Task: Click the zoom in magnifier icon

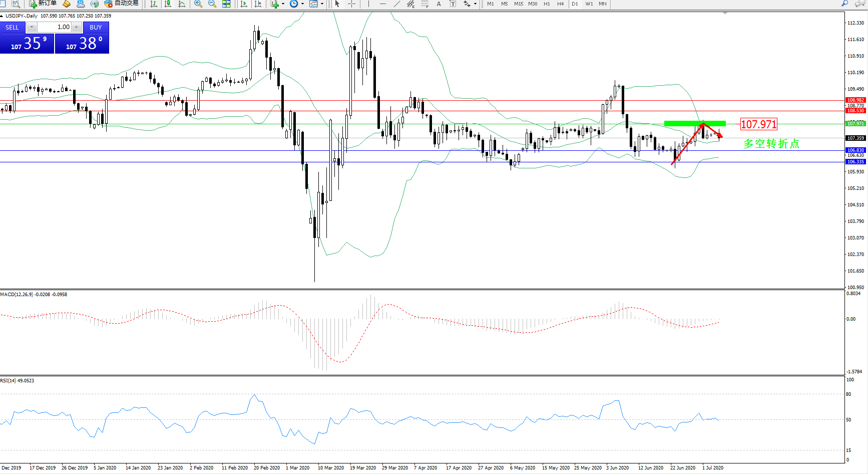Action: (x=198, y=4)
